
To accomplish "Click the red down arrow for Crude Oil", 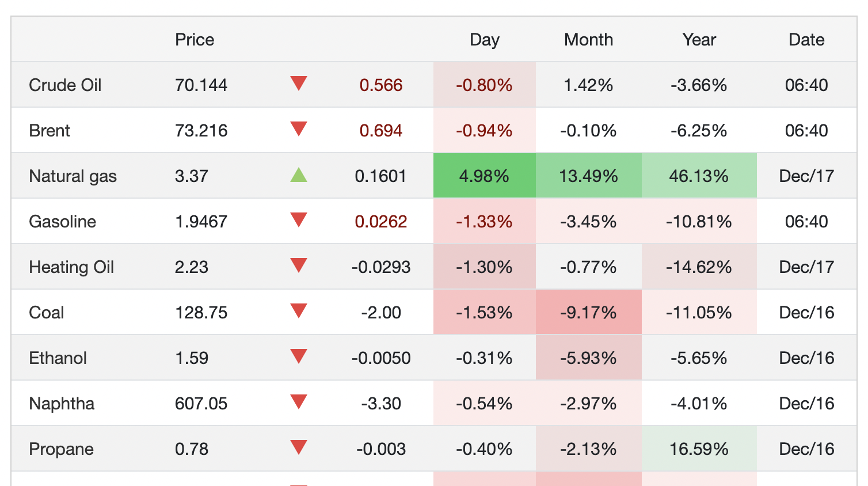I will click(x=299, y=83).
